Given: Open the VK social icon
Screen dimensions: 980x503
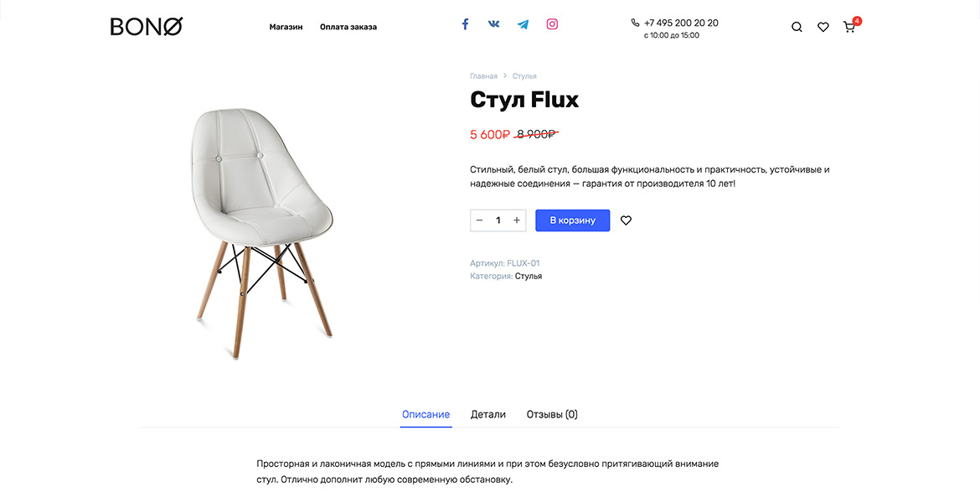Looking at the screenshot, I should 493,24.
